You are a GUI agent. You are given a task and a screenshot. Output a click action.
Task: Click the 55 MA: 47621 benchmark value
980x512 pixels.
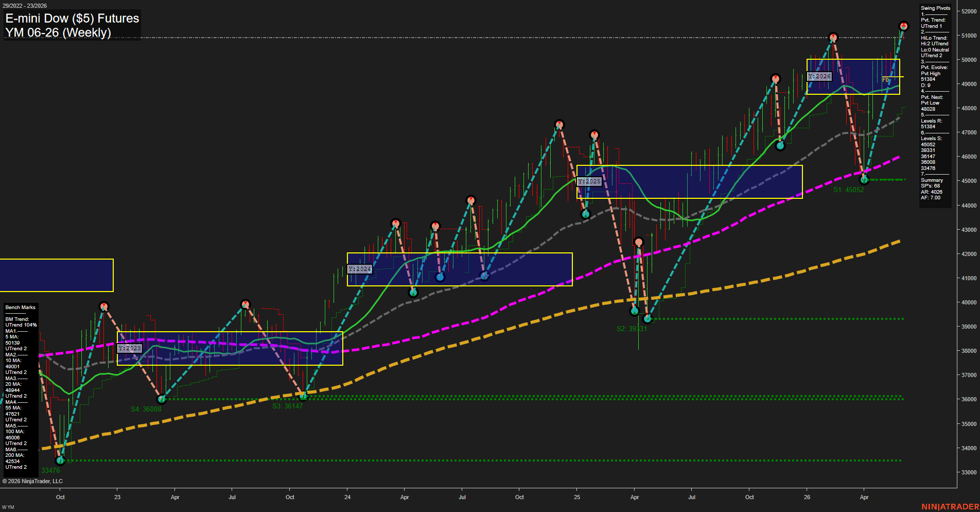click(x=13, y=411)
